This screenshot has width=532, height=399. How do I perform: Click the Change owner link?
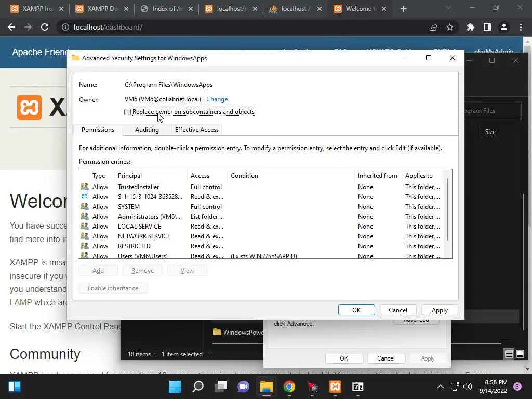click(x=217, y=99)
